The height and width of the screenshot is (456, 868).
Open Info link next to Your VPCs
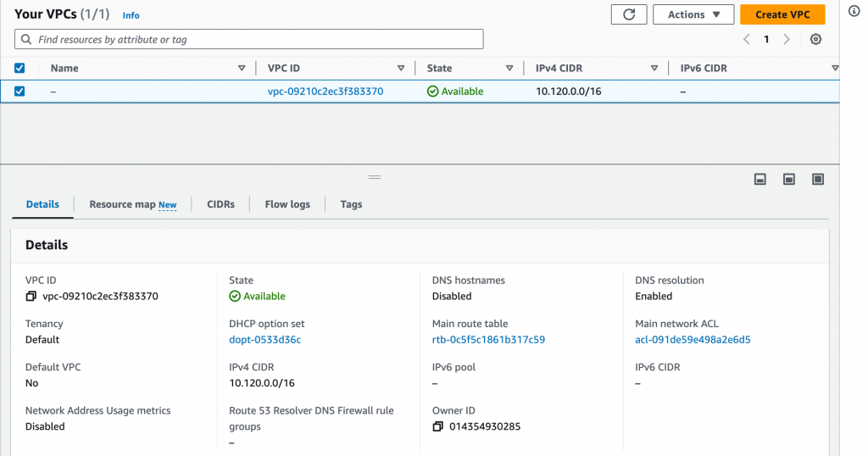point(131,15)
